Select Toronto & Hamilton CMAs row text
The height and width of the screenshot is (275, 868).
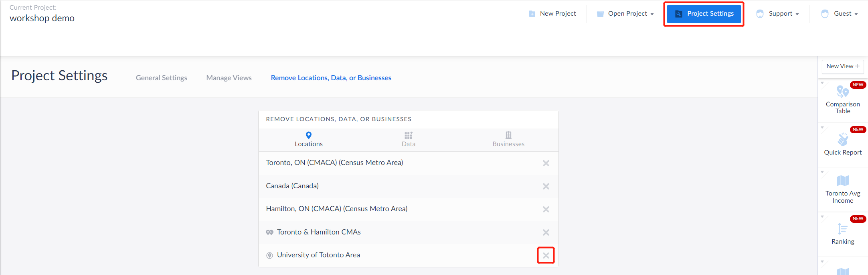point(319,232)
